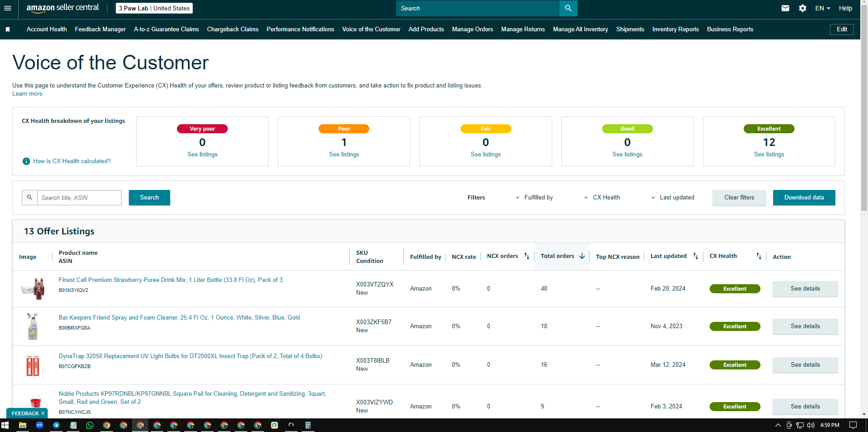Sort by Total orders down arrow

(582, 256)
